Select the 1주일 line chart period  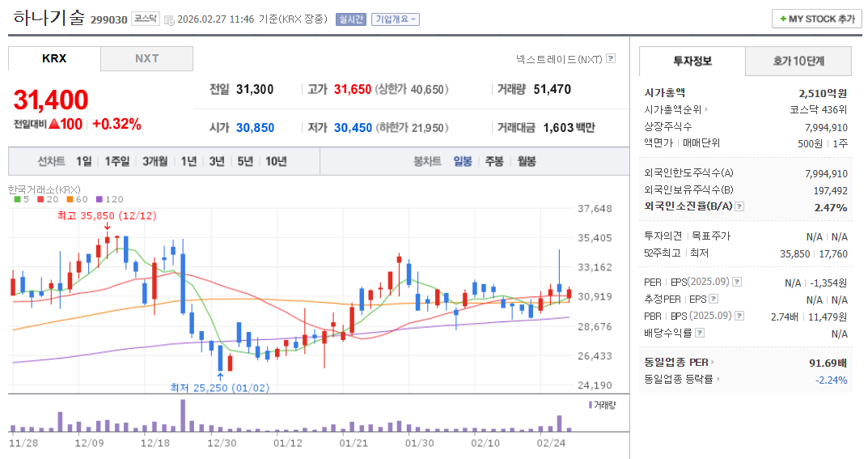point(116,161)
